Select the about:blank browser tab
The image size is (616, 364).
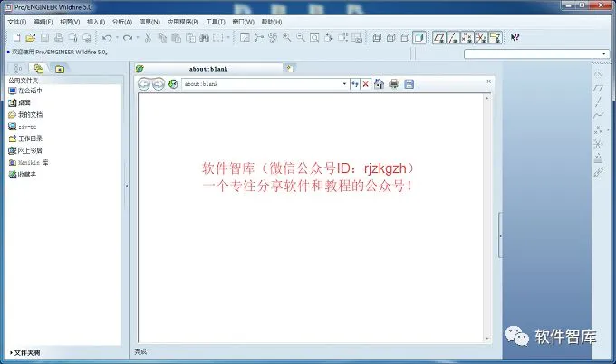point(208,69)
